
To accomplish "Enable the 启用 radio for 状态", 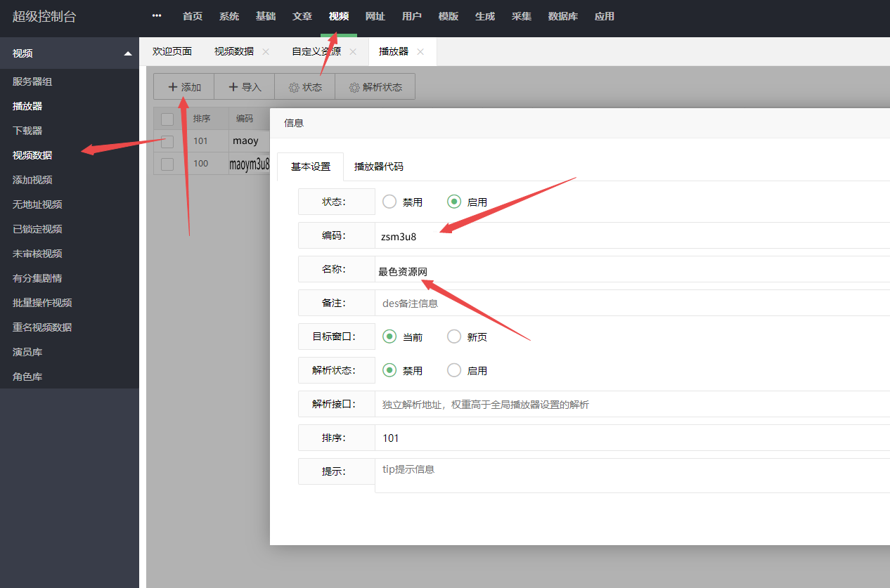I will [454, 202].
